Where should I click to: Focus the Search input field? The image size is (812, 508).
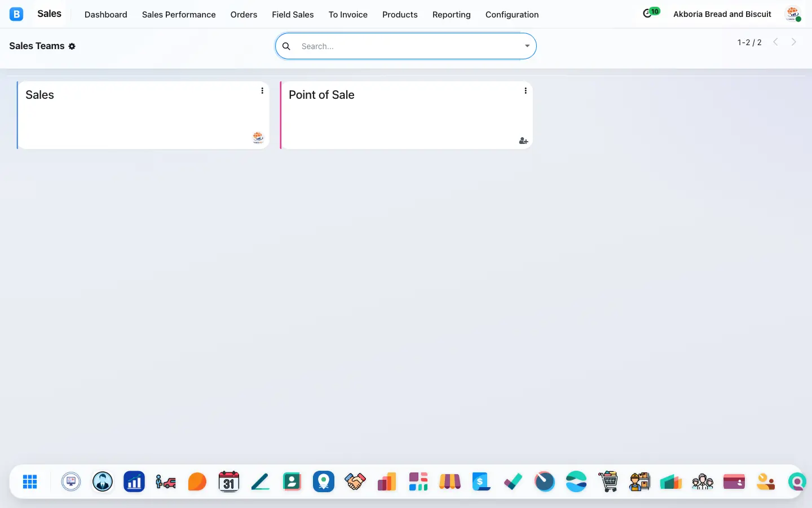(411, 46)
